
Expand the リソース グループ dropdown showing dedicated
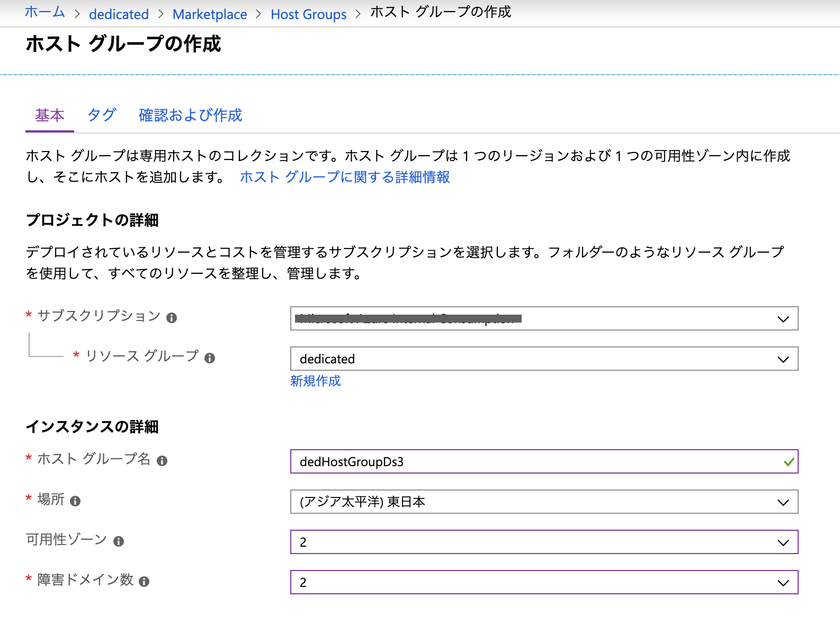pos(543,359)
